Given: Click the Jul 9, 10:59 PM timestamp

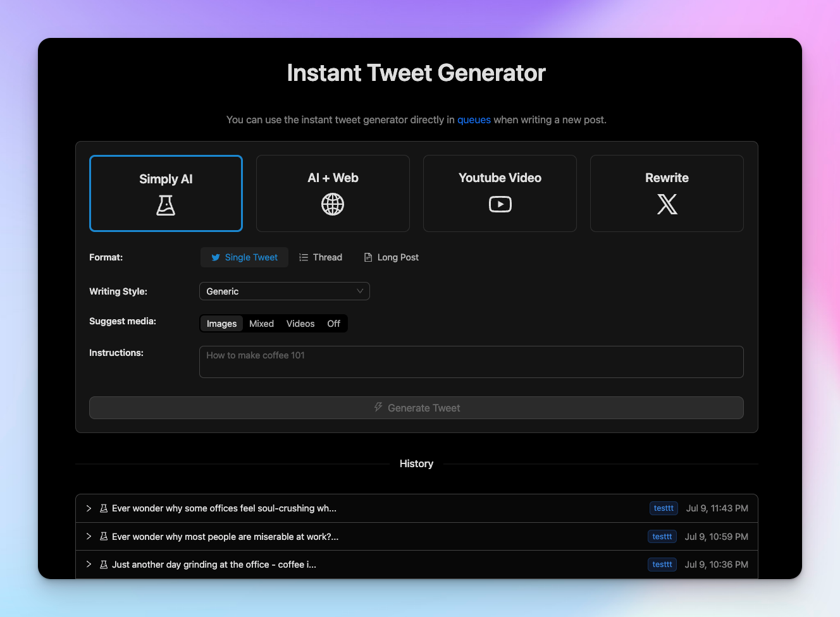Looking at the screenshot, I should (717, 537).
